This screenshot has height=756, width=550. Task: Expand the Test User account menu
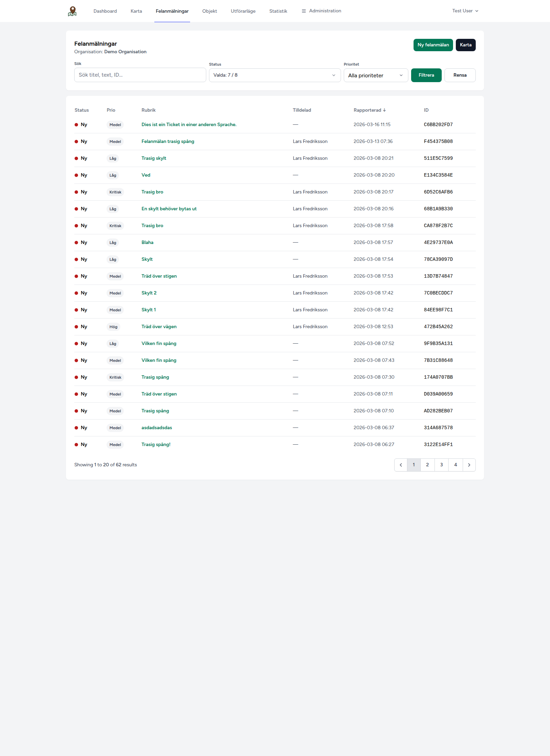pos(465,11)
